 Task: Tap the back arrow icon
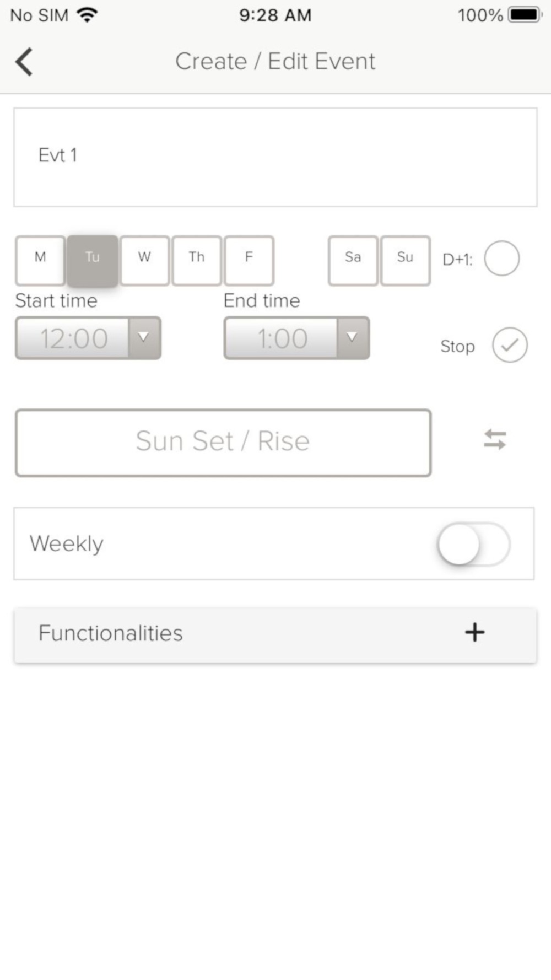(24, 61)
